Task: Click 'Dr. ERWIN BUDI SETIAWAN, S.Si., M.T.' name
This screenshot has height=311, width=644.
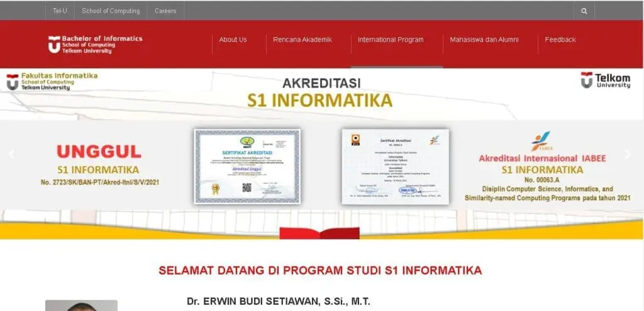Action: pyautogui.click(x=279, y=302)
